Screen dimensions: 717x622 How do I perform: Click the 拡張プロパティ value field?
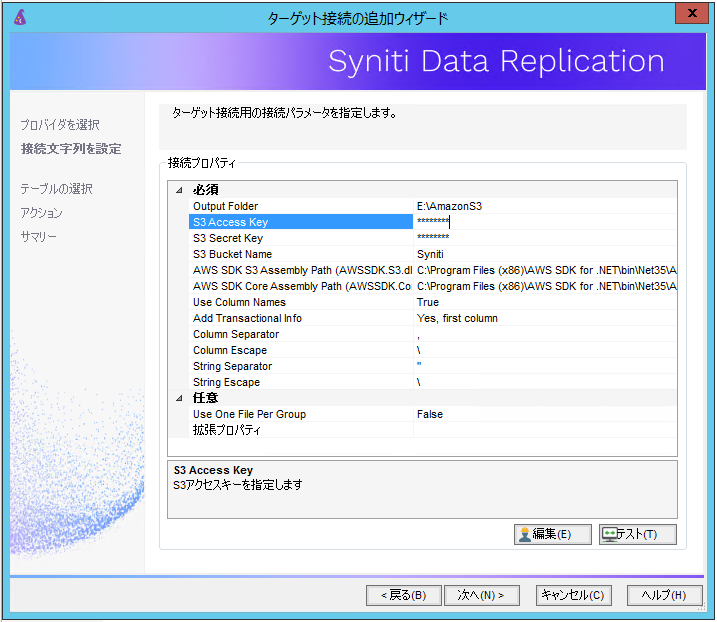pos(545,430)
